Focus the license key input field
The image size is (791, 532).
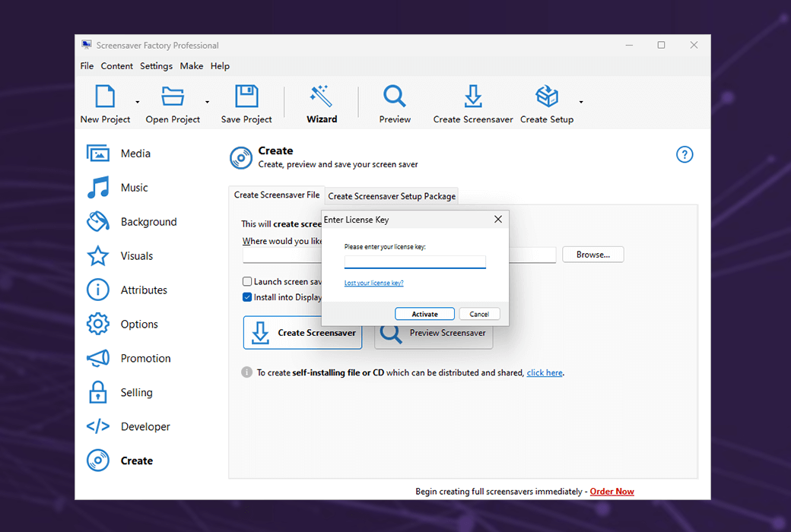pos(415,261)
